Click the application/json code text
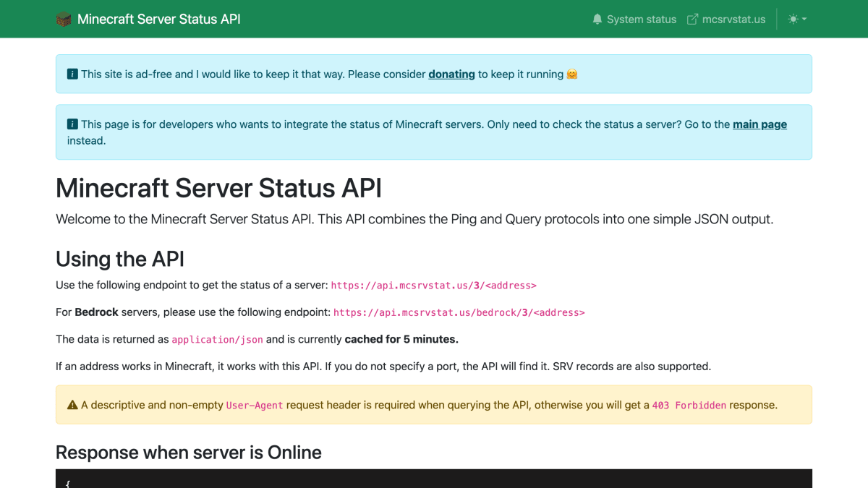Viewport: 868px width, 488px height. 218,340
